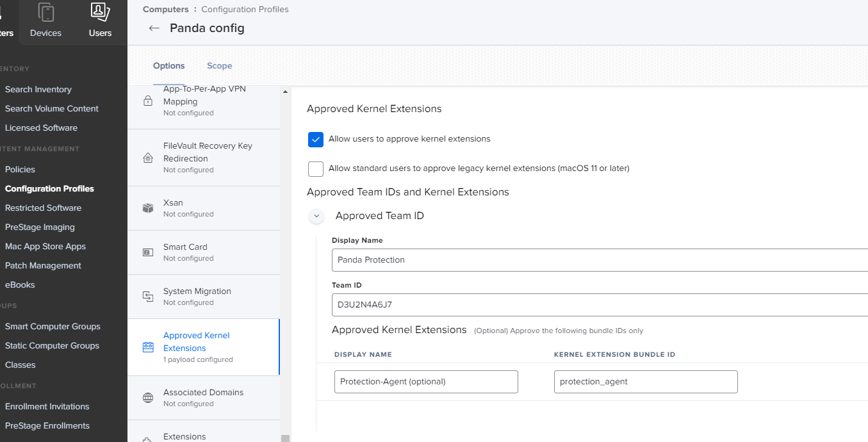Click the Configuration Profiles breadcrumb link
The height and width of the screenshot is (442, 868).
[245, 10]
